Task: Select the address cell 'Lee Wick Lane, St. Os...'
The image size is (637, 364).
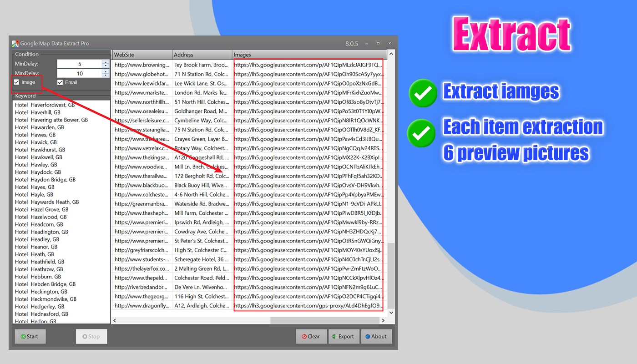Action: click(202, 83)
